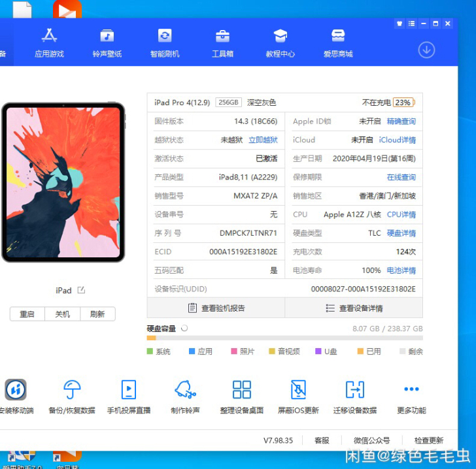This screenshot has width=476, height=469.
Task: Open the 应用游戏 apps section
Action: (x=49, y=43)
